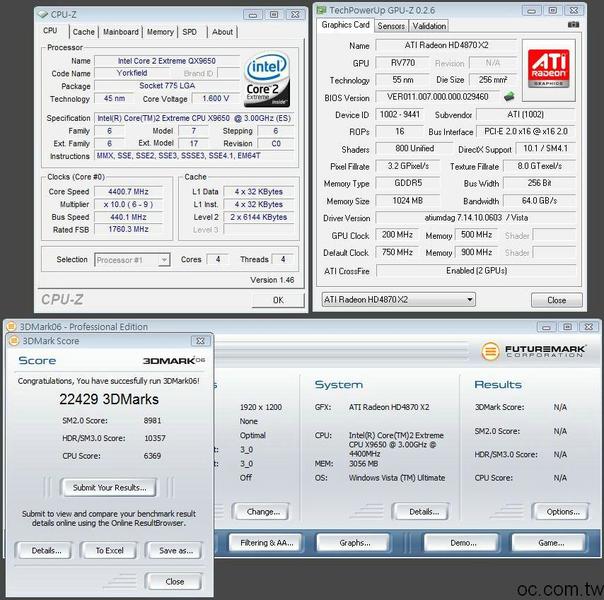Screen dimensions: 604x600
Task: Click the Close button in GPU-Z
Action: tap(557, 300)
